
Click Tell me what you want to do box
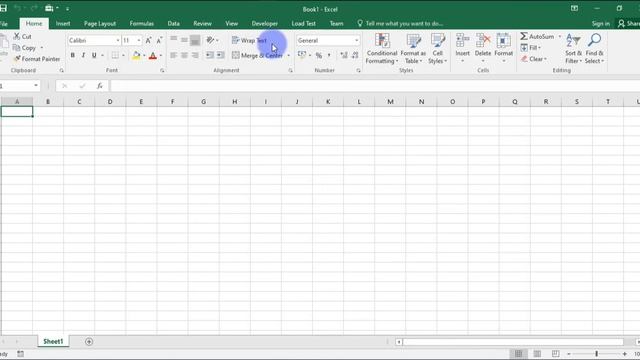pos(400,23)
